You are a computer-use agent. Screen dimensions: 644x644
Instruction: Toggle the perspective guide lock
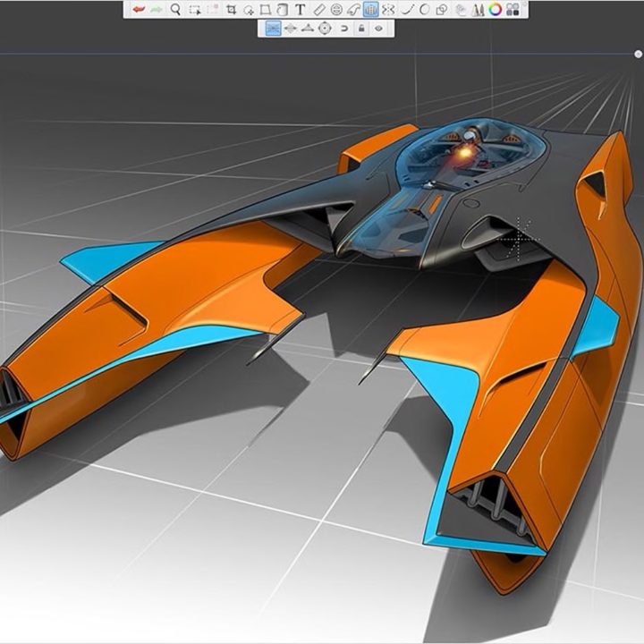pos(361,29)
